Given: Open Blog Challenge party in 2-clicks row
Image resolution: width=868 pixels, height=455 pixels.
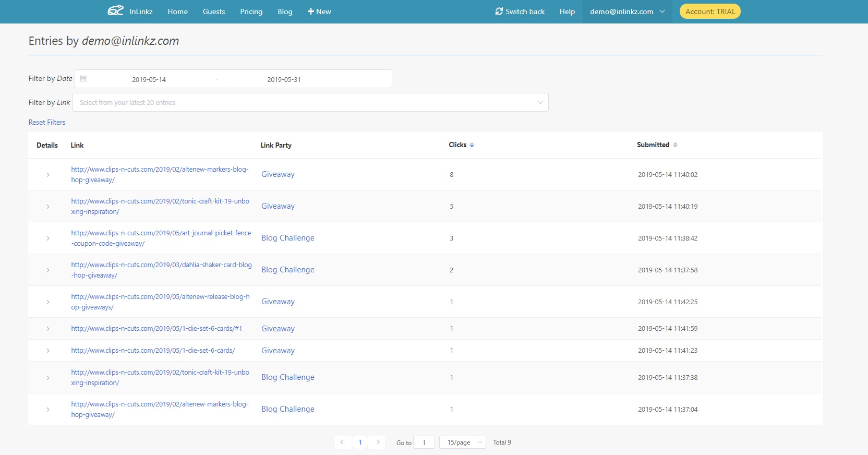Looking at the screenshot, I should [x=288, y=270].
